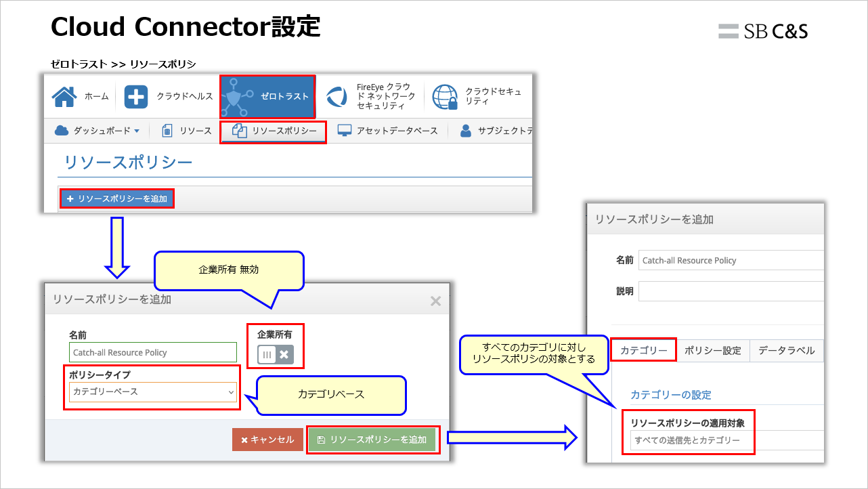
Task: Switch to the カテゴリー tab
Action: click(x=644, y=350)
